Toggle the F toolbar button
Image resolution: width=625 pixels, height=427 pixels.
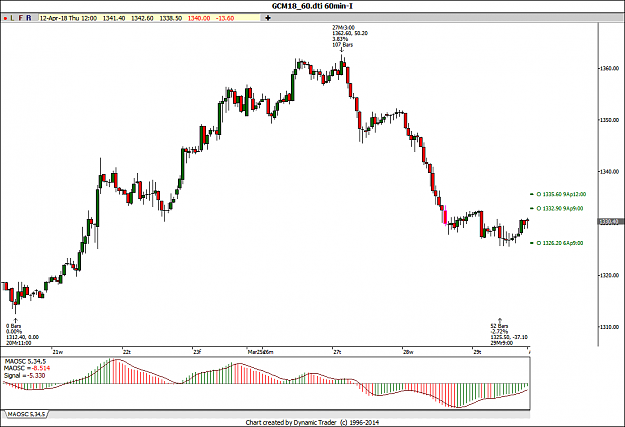point(21,18)
